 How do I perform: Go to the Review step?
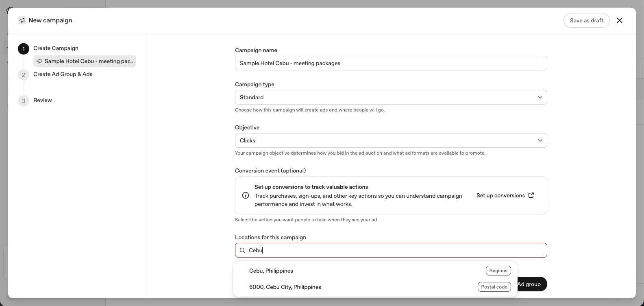coord(42,100)
